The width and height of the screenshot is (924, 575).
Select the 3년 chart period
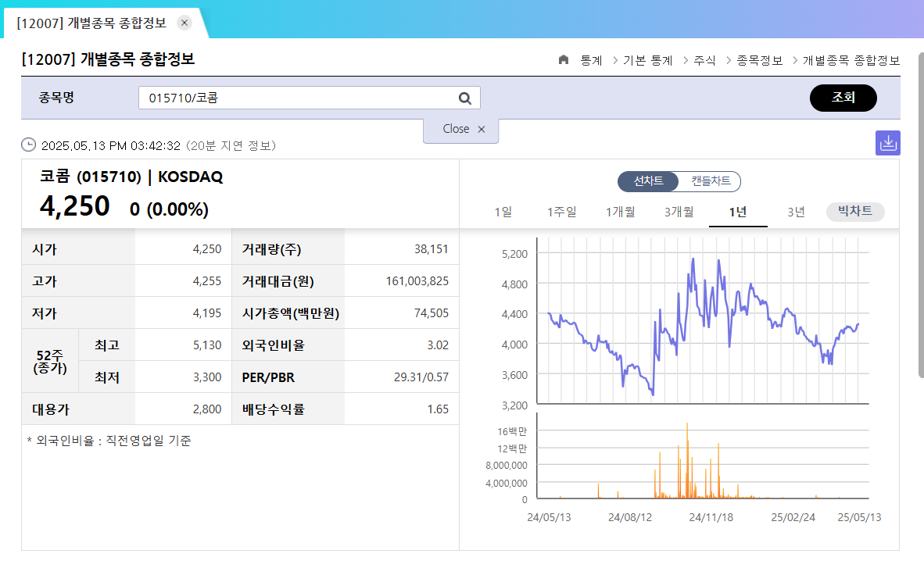pyautogui.click(x=796, y=212)
